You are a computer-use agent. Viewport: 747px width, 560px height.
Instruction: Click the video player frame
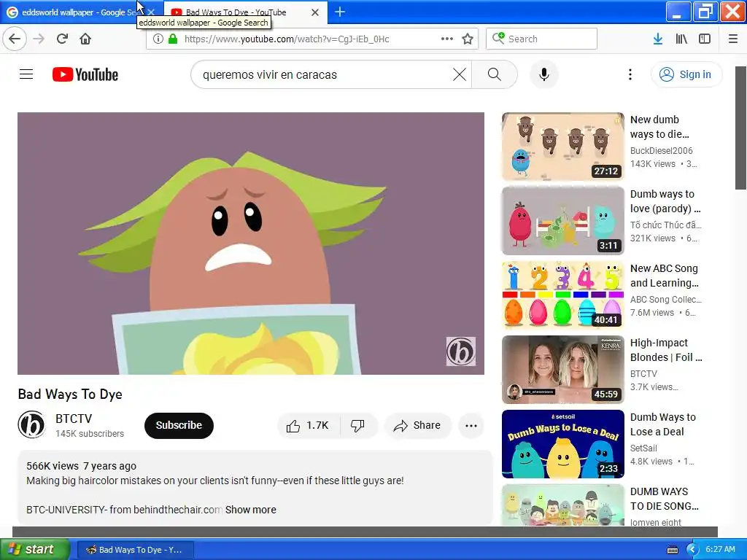tap(251, 244)
